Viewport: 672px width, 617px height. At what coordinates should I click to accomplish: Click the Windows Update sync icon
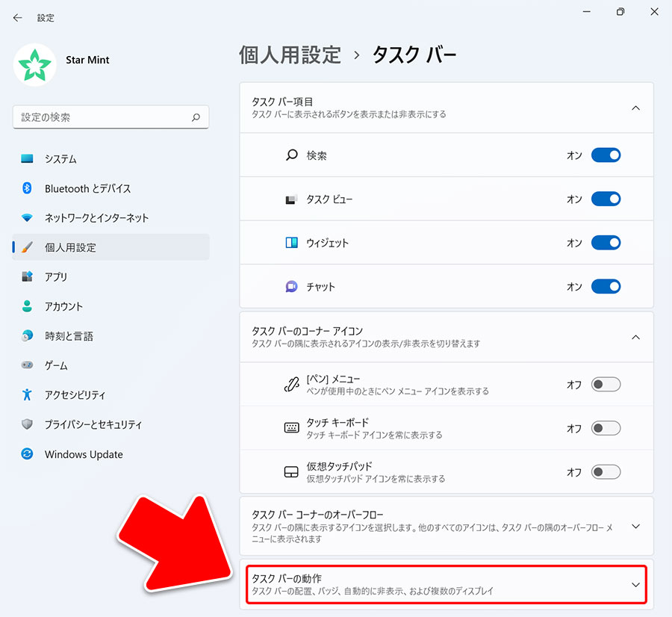pyautogui.click(x=27, y=453)
